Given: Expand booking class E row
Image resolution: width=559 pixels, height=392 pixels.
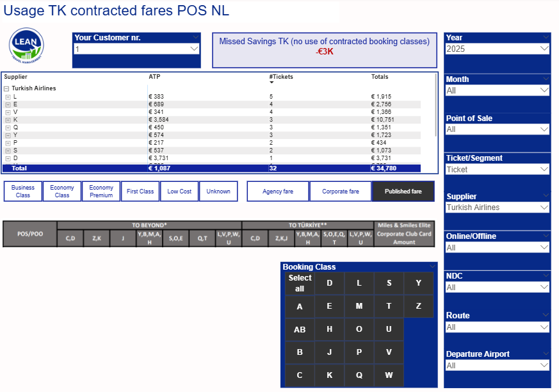Looking at the screenshot, I should [x=8, y=104].
